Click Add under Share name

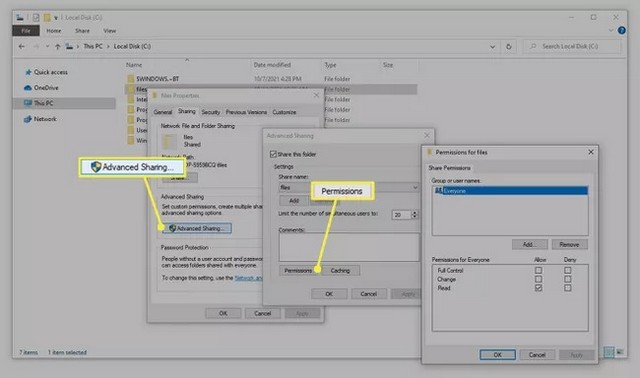(294, 200)
